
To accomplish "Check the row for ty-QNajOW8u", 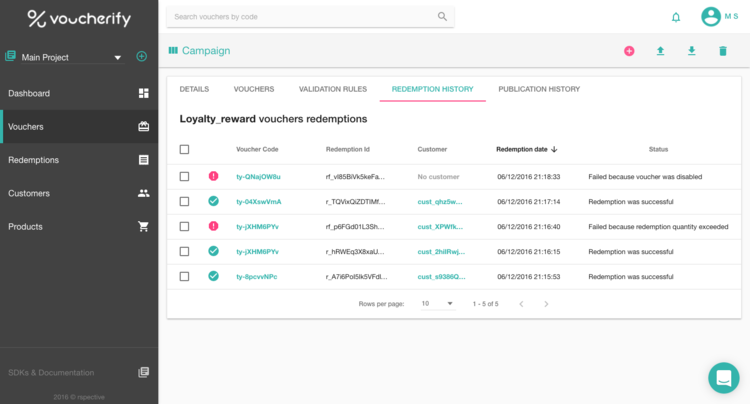I will (x=184, y=176).
